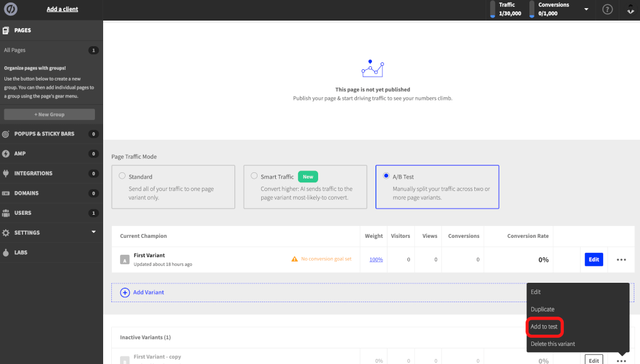Select the Standard traffic mode radio

pos(122,177)
